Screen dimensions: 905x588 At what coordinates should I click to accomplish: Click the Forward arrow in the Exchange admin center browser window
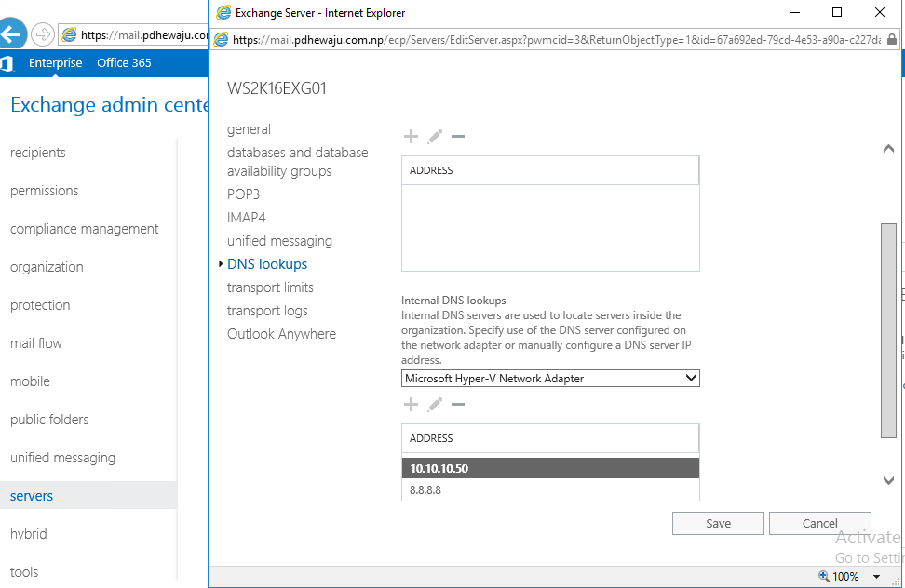tap(42, 34)
